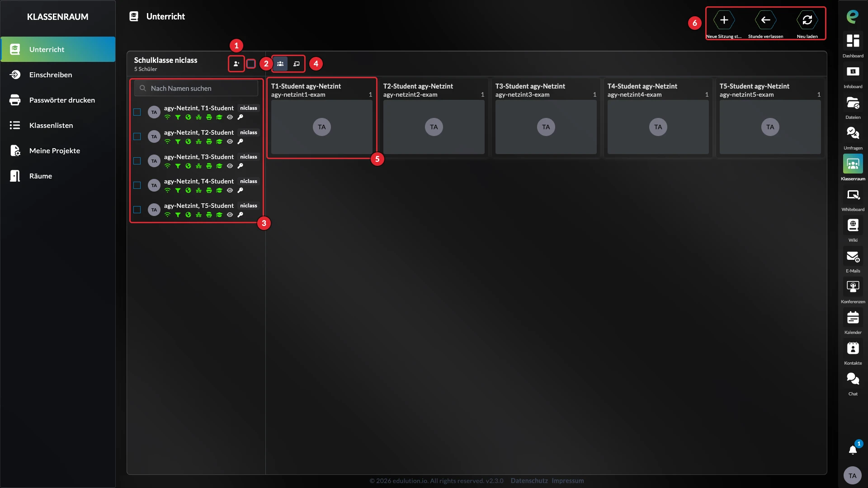Toggle the webfilter funnel icon for T2-Student

click(178, 141)
